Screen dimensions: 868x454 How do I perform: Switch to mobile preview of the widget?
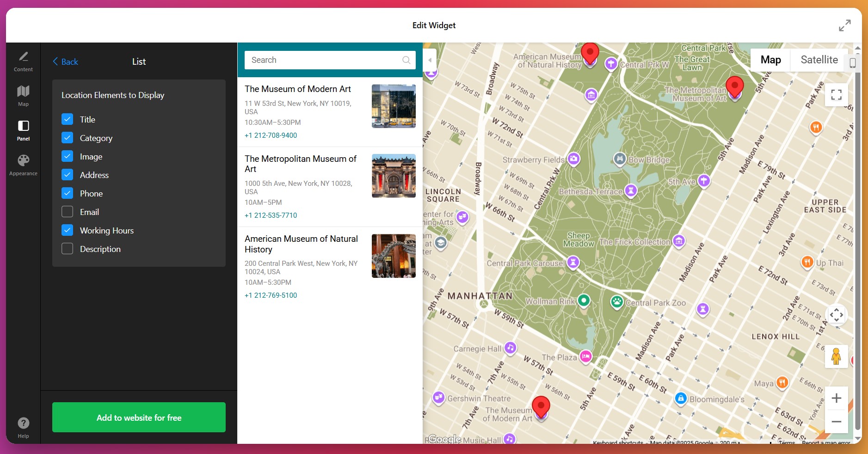point(853,63)
